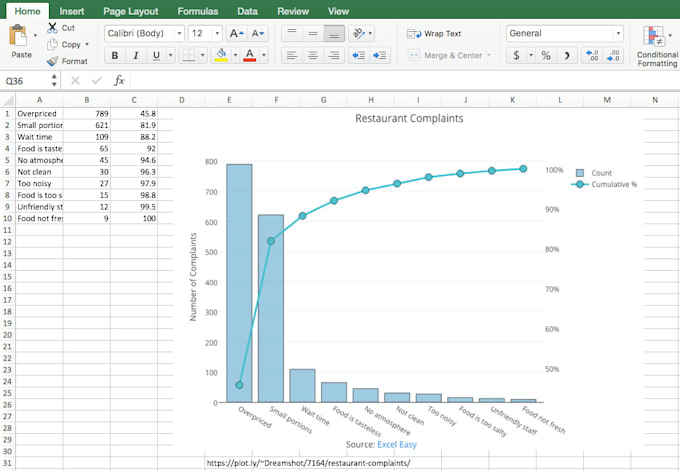The height and width of the screenshot is (471, 680).
Task: Open the Excel Easy source link
Action: [397, 444]
